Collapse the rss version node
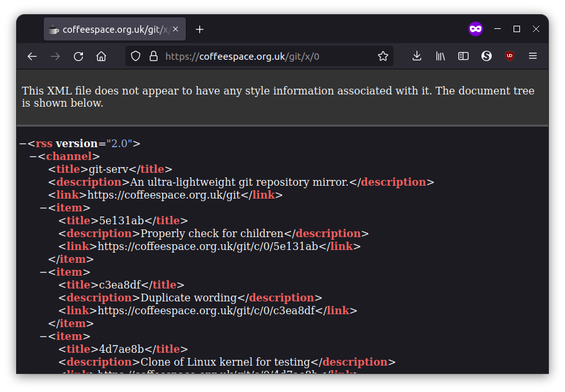The width and height of the screenshot is (565, 392). pos(22,143)
